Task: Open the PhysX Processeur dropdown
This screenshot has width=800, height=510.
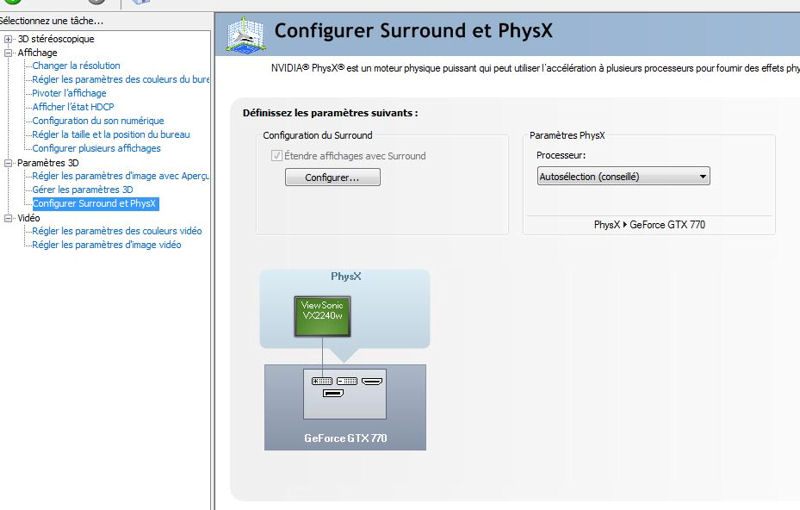Action: 623,176
